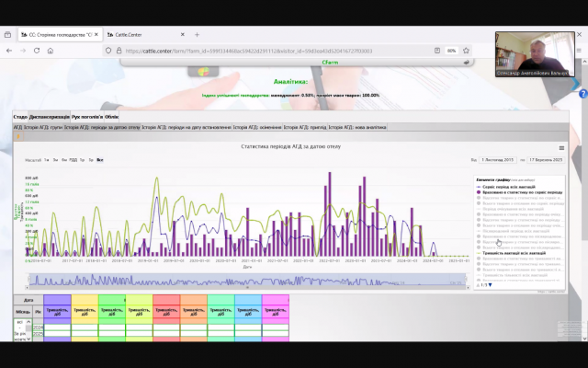Set chart zoom to 3р

point(91,160)
